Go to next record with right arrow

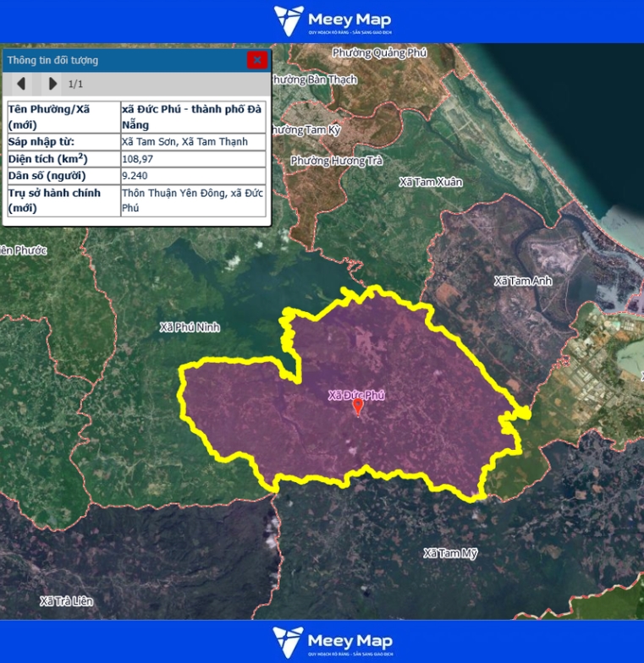click(x=52, y=84)
